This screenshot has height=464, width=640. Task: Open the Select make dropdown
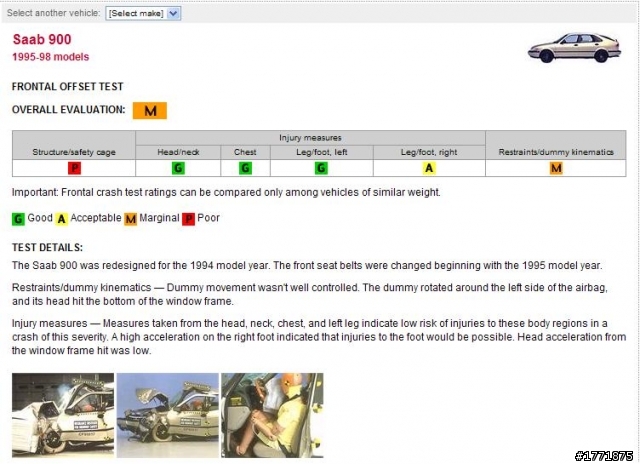coord(143,13)
